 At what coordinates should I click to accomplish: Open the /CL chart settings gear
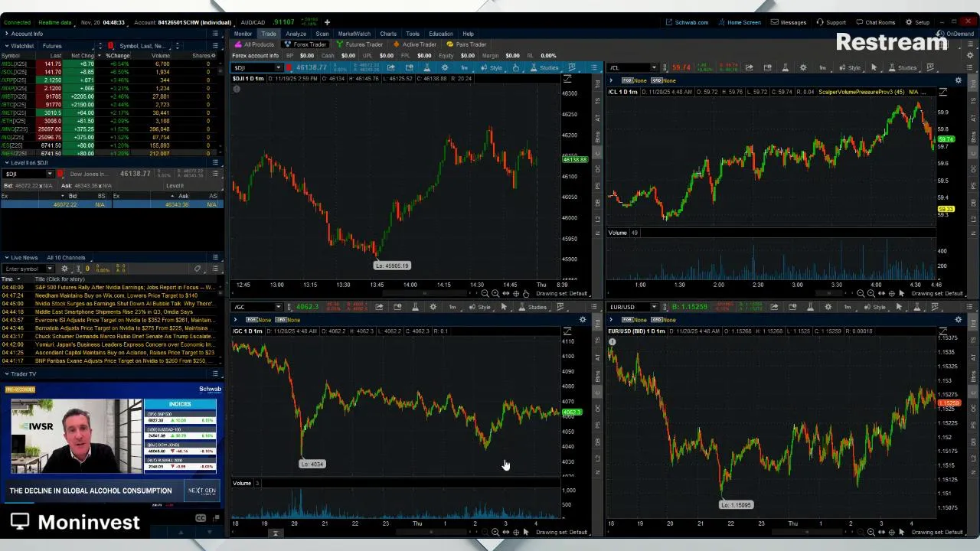pyautogui.click(x=803, y=68)
